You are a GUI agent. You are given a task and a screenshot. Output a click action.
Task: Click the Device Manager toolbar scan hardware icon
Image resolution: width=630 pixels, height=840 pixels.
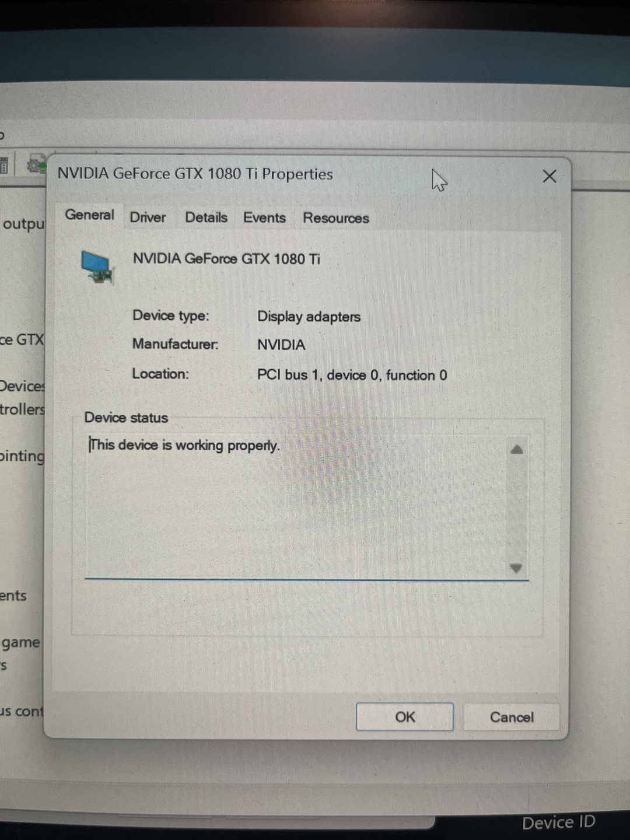pyautogui.click(x=36, y=166)
